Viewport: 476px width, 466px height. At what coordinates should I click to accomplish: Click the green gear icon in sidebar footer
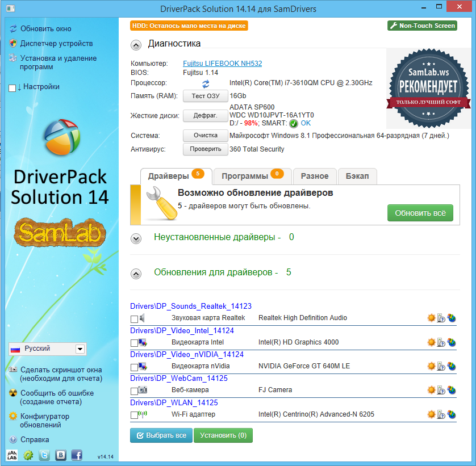28,455
